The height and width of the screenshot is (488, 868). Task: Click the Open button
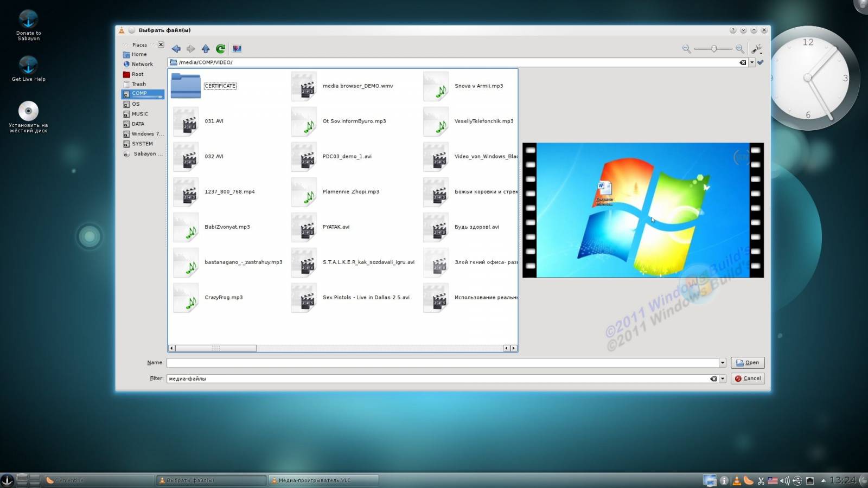pyautogui.click(x=748, y=363)
